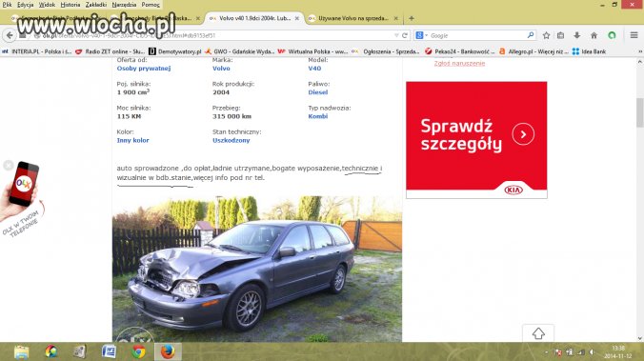Screen dimensions: 644x361
Task: Go back using the browser back arrow
Action: pyautogui.click(x=10, y=35)
